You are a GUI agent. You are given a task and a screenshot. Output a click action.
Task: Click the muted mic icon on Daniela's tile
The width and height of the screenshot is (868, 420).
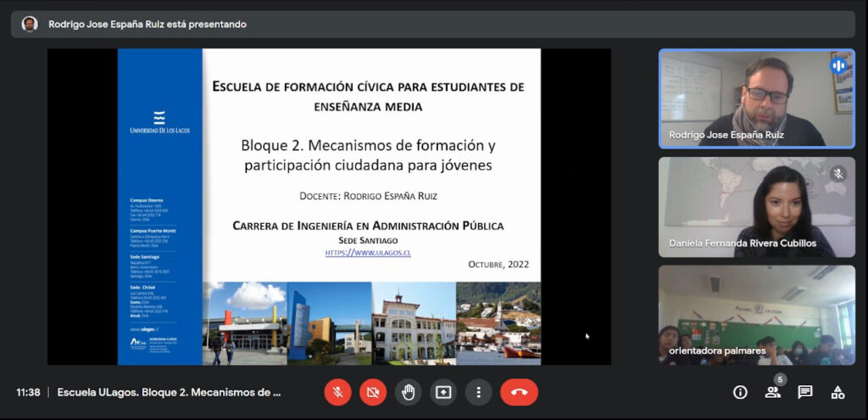[838, 174]
